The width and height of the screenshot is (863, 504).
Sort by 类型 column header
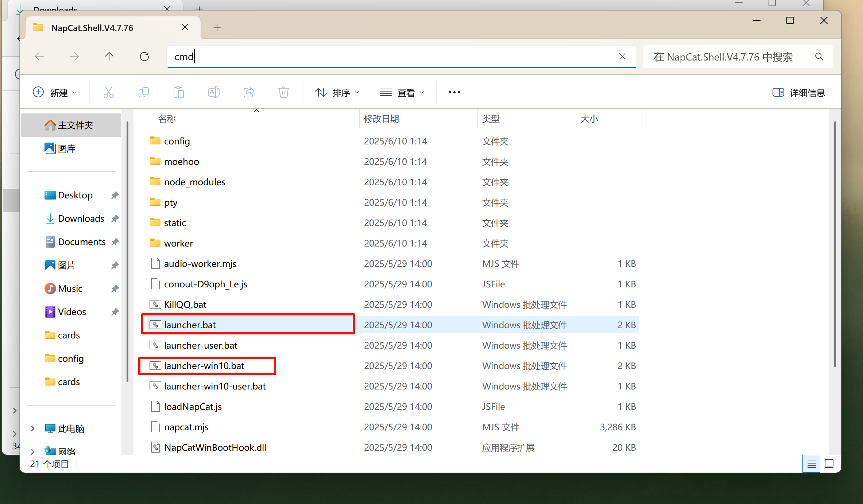[x=527, y=119]
